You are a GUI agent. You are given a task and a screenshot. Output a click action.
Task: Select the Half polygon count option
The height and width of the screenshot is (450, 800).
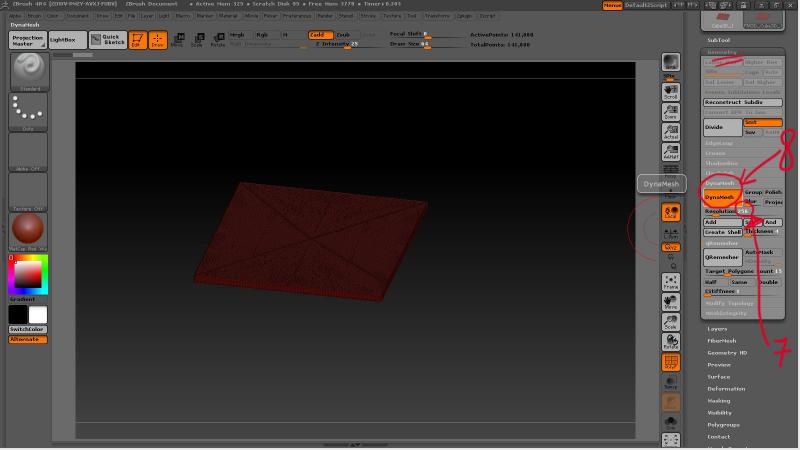[715, 283]
